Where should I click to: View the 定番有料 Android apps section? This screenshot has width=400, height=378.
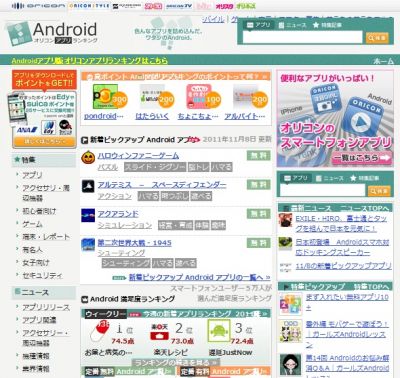[x=224, y=371]
